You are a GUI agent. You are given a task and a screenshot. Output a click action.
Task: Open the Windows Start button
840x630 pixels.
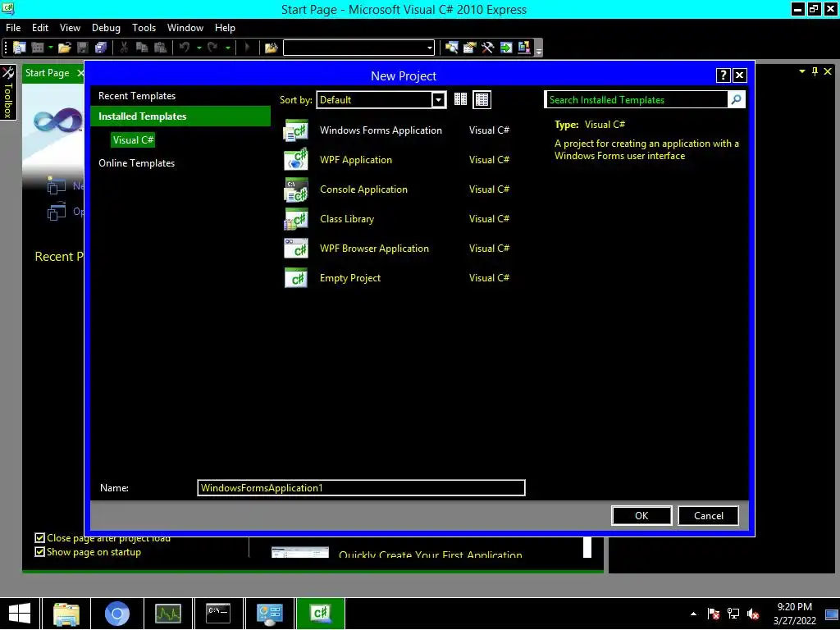(x=20, y=614)
